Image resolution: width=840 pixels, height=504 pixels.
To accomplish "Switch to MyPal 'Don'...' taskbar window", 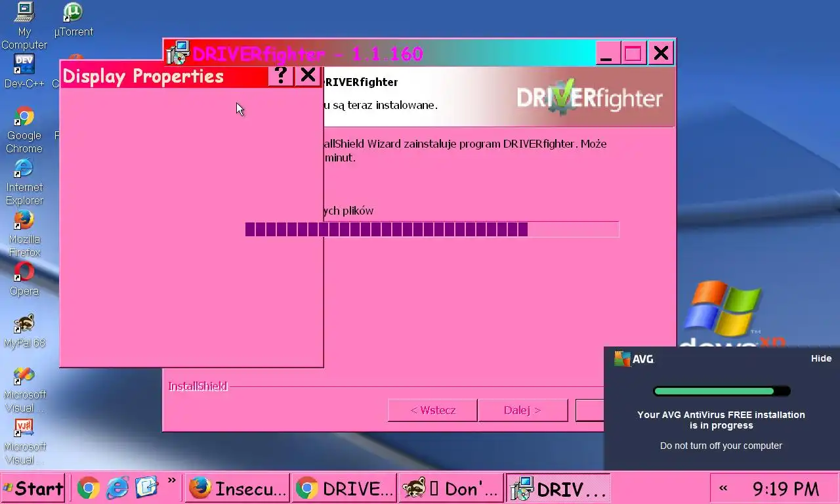I will pos(451,488).
